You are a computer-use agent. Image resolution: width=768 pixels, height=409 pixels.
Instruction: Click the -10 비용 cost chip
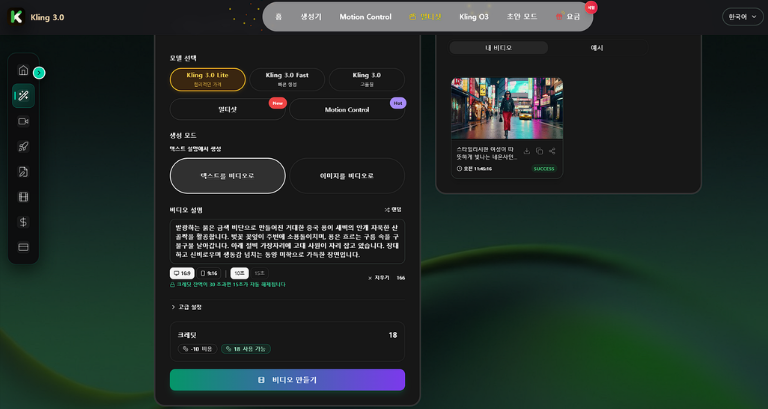coord(197,349)
